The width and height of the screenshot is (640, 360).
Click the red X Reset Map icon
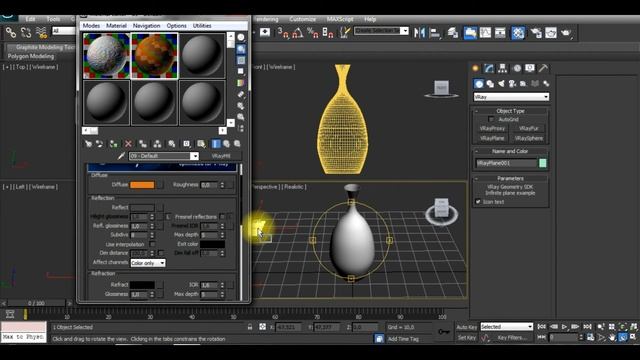(x=128, y=144)
